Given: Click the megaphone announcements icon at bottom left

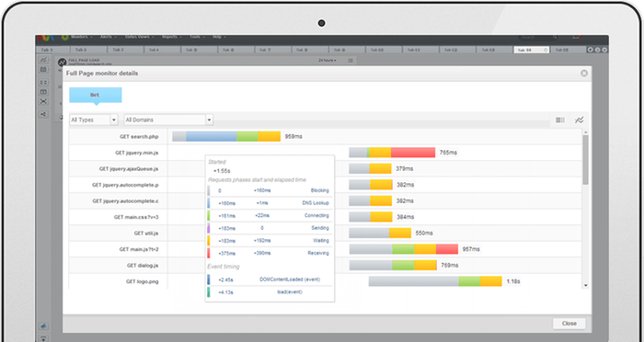Looking at the screenshot, I should point(43,326).
